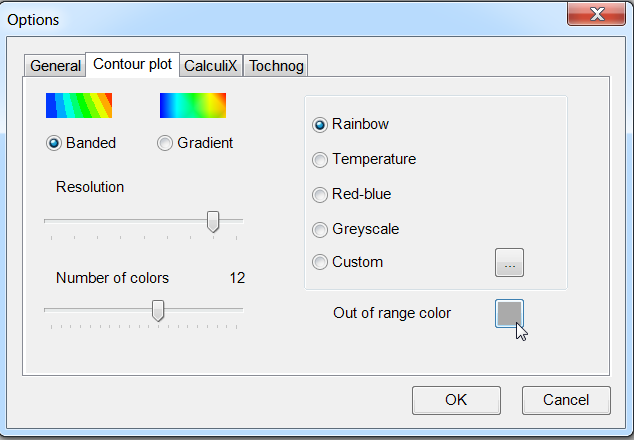
Task: Click the Number of colors slider thumb
Action: (158, 311)
